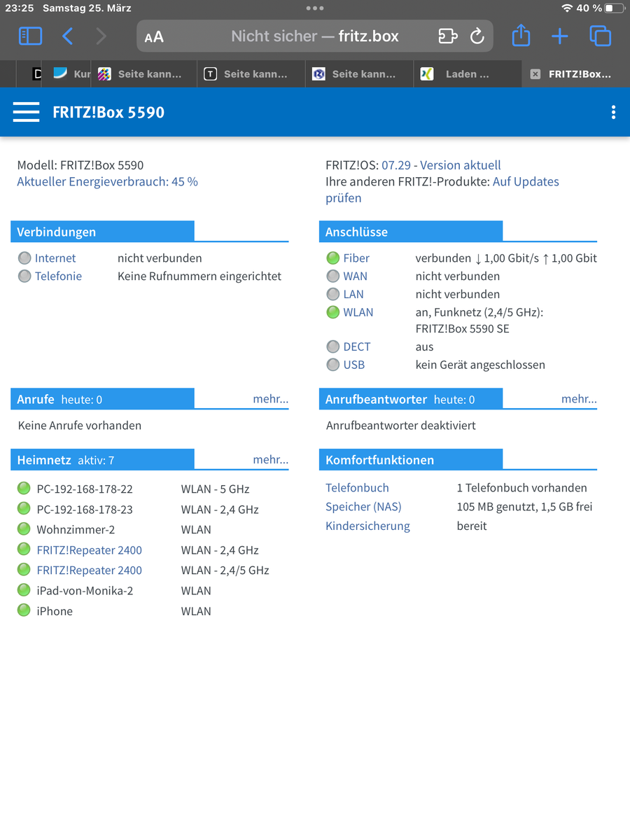Reload the fritz.box page
Image resolution: width=630 pixels, height=840 pixels.
tap(477, 36)
